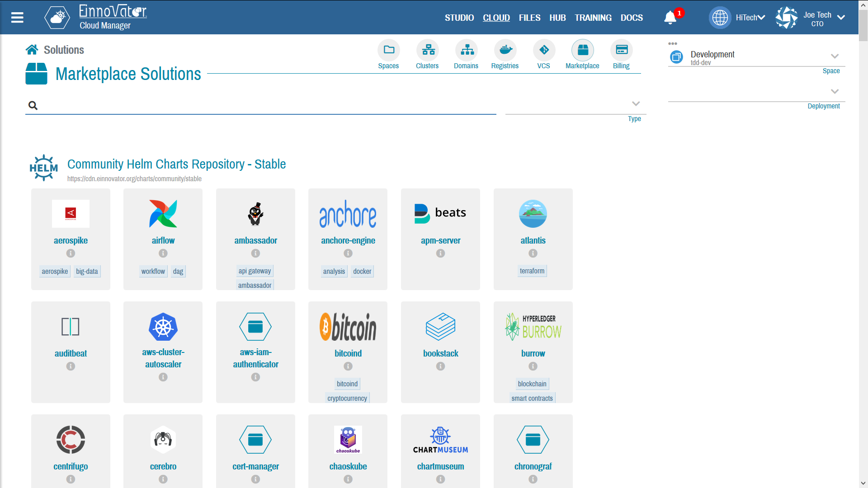Click the Cloud Manager hexagon logo
Viewport: 868px width, 488px height.
[x=57, y=18]
